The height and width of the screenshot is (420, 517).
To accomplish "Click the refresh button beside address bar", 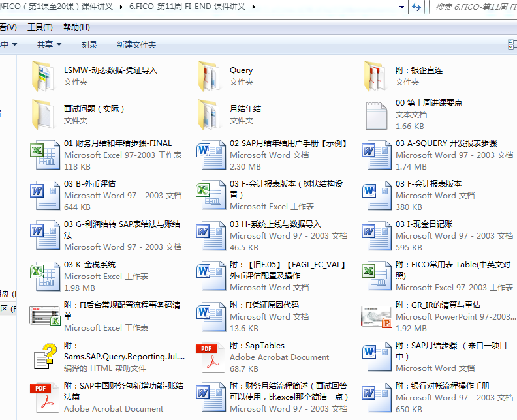I will [x=416, y=7].
